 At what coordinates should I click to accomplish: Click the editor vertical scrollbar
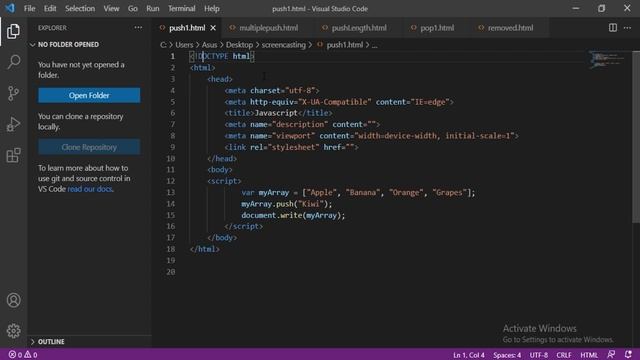tap(636, 137)
